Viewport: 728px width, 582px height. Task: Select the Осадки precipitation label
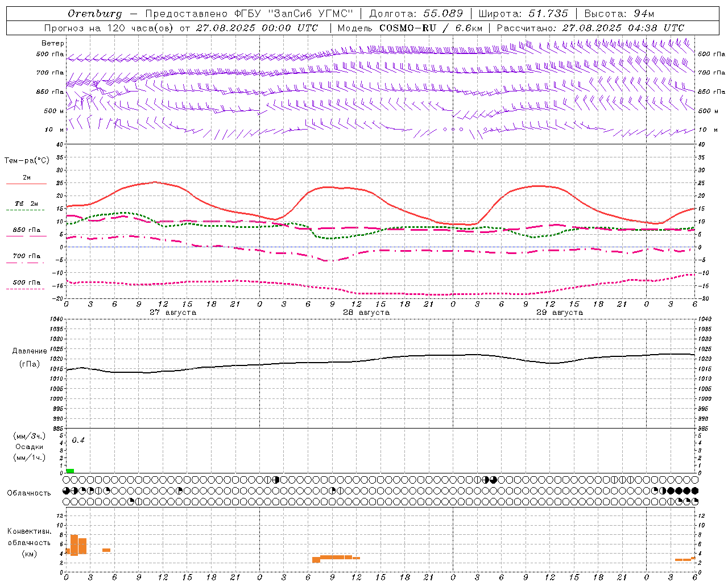pyautogui.click(x=30, y=447)
